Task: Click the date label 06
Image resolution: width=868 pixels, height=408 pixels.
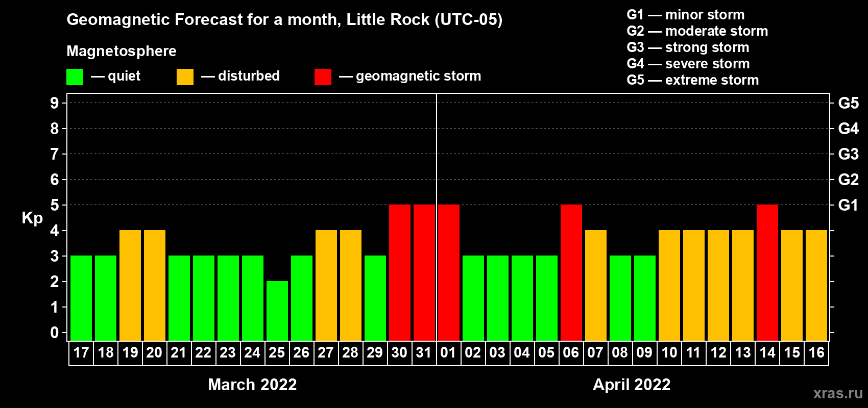Action: tap(571, 352)
